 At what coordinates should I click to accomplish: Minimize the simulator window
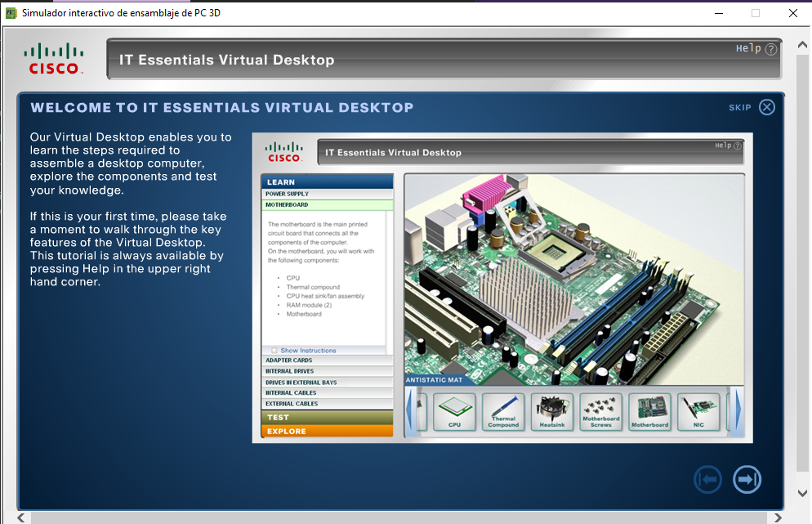tap(718, 13)
